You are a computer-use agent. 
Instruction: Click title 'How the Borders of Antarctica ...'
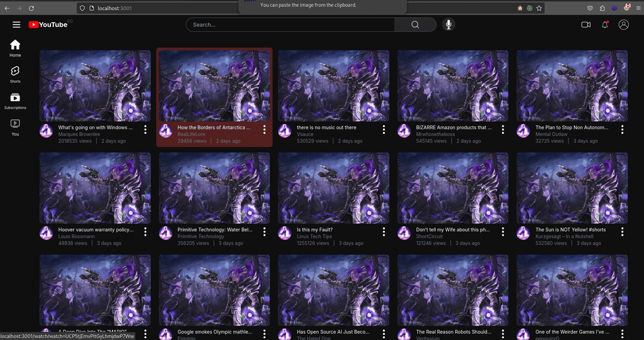(x=214, y=128)
